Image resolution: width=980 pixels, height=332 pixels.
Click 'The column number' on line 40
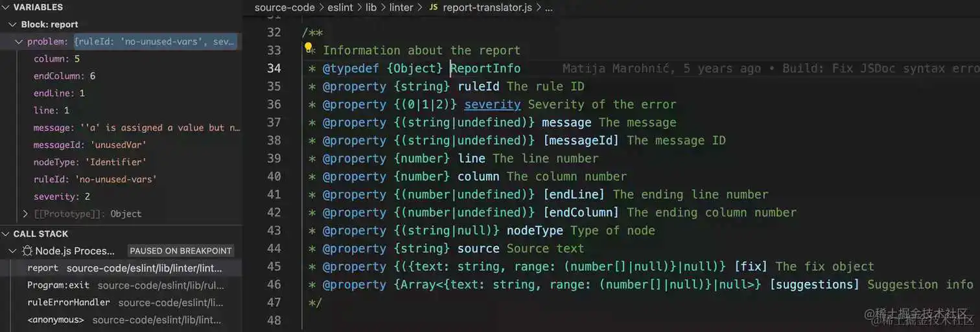pyautogui.click(x=566, y=176)
